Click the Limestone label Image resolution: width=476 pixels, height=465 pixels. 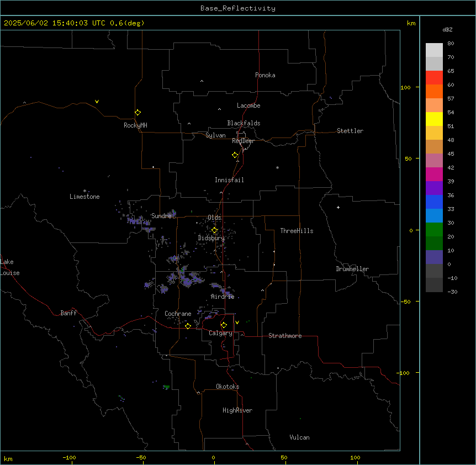point(84,197)
